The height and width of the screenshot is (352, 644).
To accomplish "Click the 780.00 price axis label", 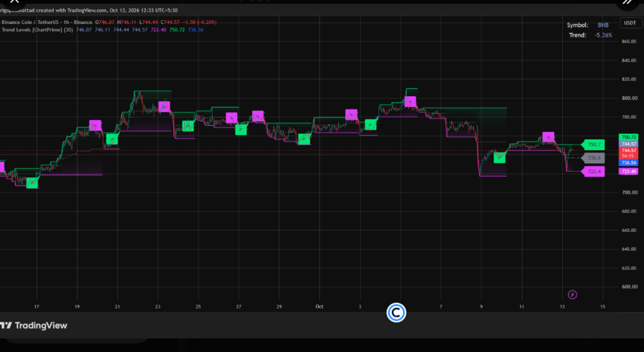I will pos(629,117).
